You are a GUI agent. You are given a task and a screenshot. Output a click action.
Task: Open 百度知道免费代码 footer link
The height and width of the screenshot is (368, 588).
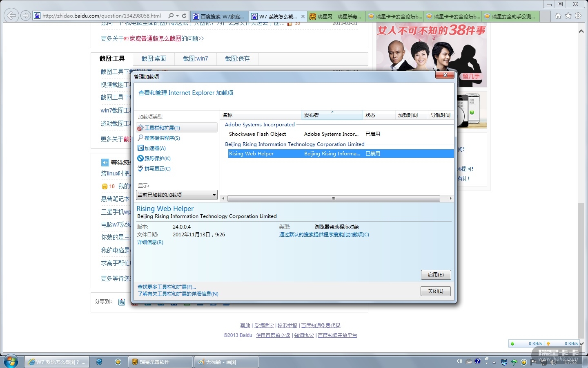[x=321, y=325]
